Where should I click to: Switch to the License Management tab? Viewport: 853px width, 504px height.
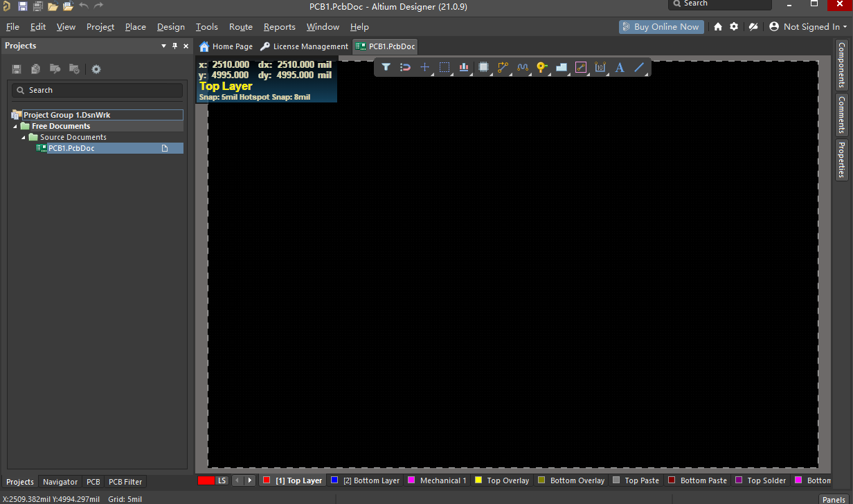[x=305, y=46]
